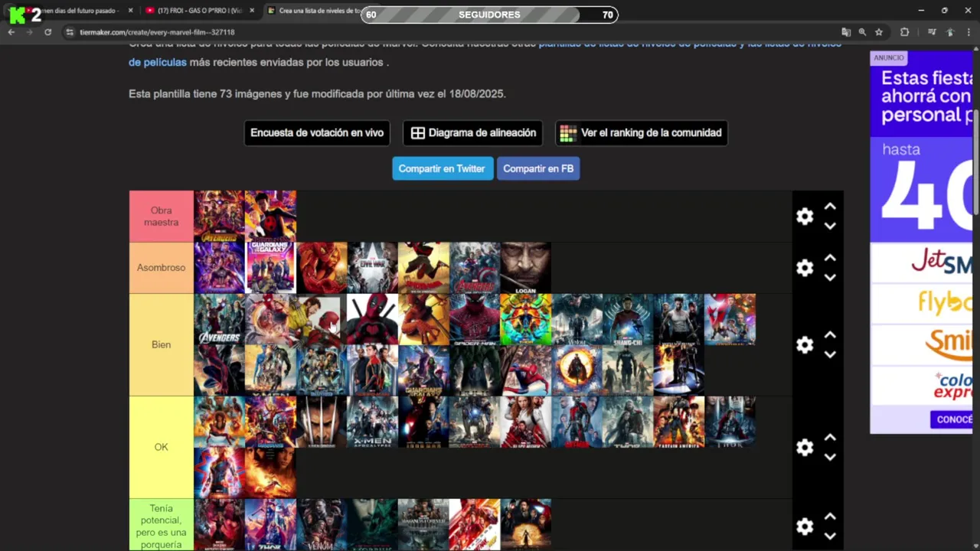Close the 'dias del futuro pasado' tab

[130, 11]
